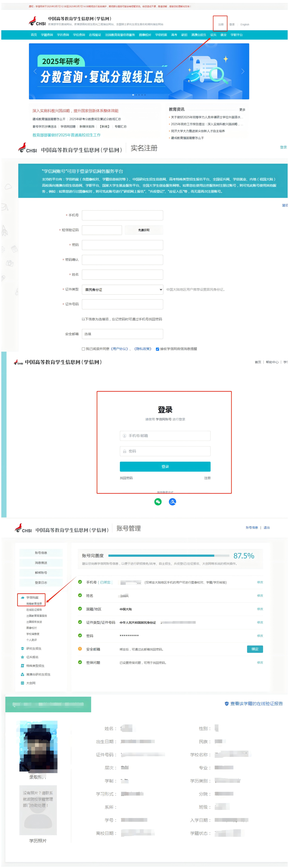Collapse the 学信档案 sidebar section
The width and height of the screenshot is (289, 868).
coord(32,597)
